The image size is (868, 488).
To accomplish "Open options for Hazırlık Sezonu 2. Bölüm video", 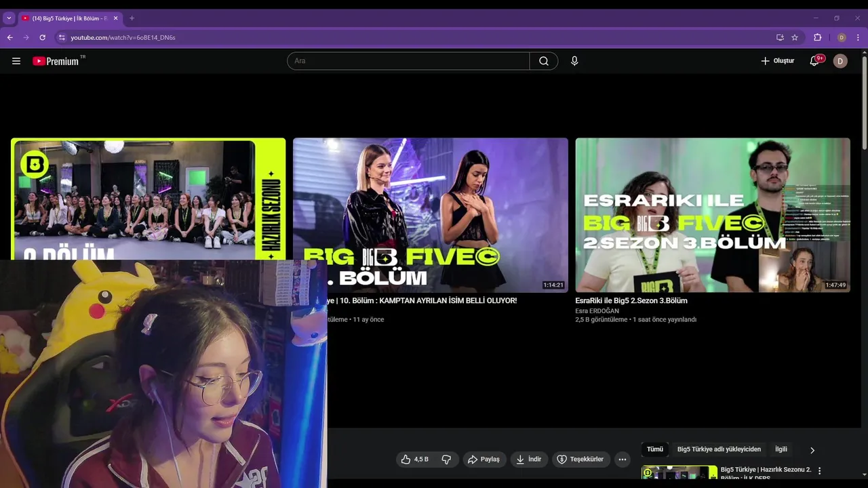I will [819, 470].
